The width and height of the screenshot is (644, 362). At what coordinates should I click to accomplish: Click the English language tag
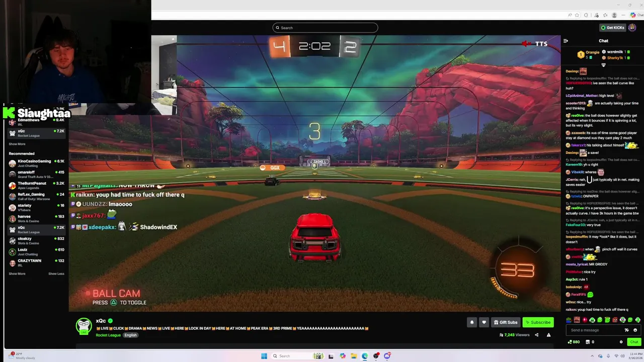coord(130,335)
